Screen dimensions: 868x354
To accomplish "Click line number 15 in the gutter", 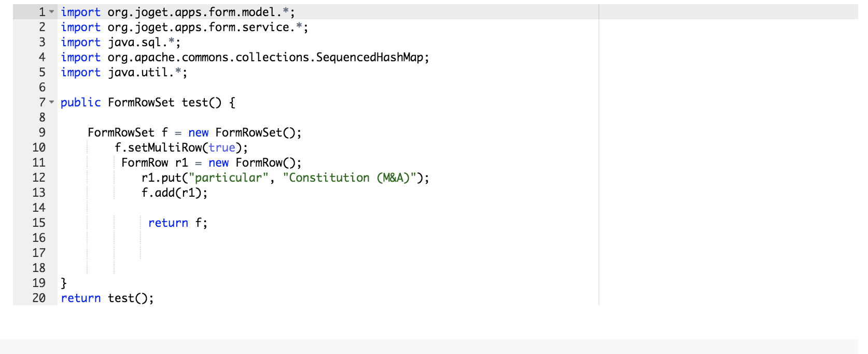I will (x=39, y=223).
